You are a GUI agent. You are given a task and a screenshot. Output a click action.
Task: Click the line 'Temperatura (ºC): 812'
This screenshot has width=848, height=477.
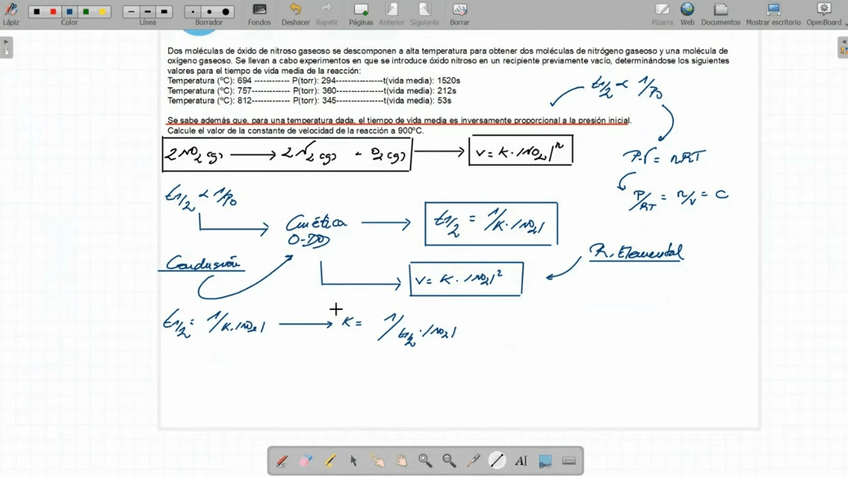(x=309, y=101)
